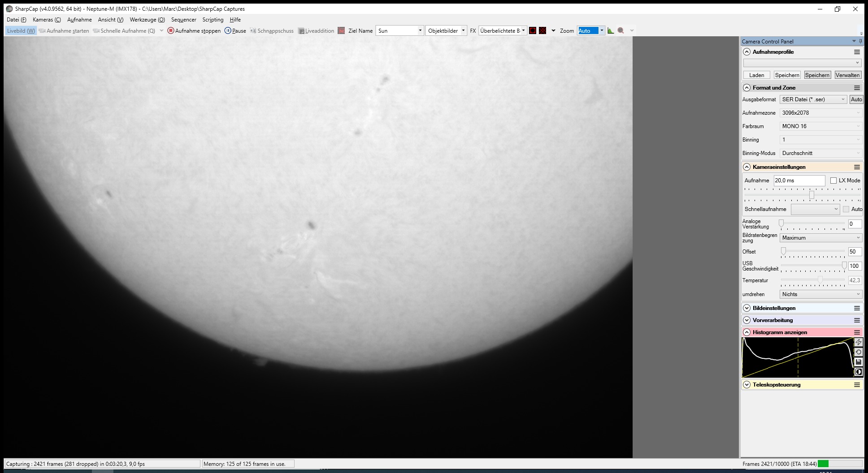Viewport: 868px width, 473px height.
Task: Open the Datei menu
Action: 17,20
